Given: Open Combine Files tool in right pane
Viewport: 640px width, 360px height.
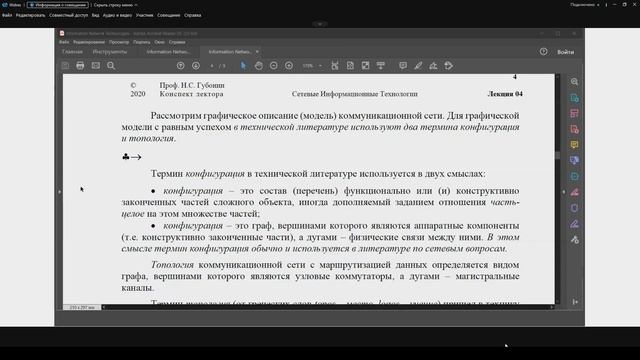Looking at the screenshot, I should (x=575, y=160).
